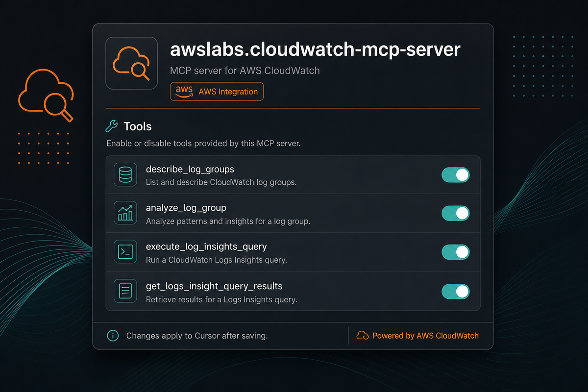The width and height of the screenshot is (588, 392).
Task: Click the text 'Retrieve results for a Logs Insights query.'
Action: pyautogui.click(x=221, y=299)
